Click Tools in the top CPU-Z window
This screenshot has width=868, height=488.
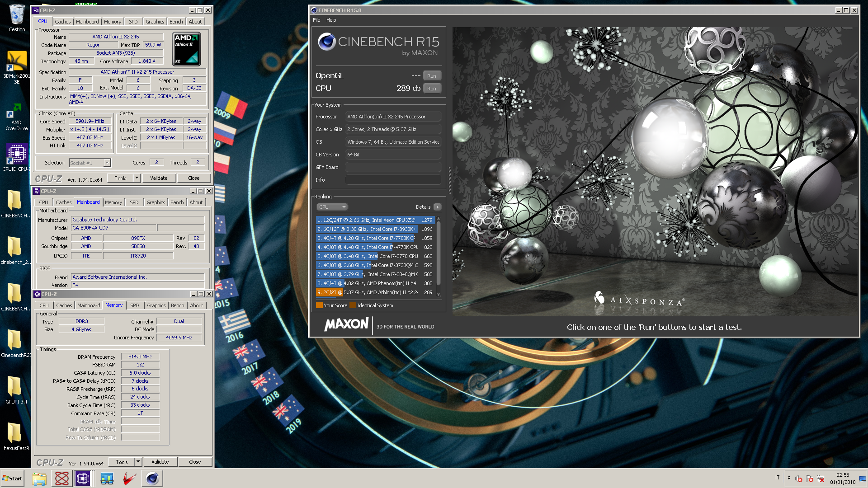[x=120, y=178]
